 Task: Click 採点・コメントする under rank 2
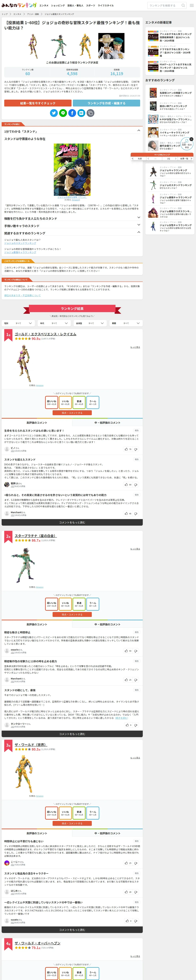click(72, 614)
